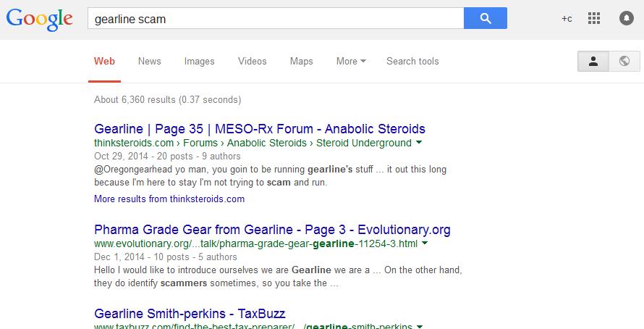Open the More search categories dropdown
Image resolution: width=644 pixels, height=329 pixels.
click(x=351, y=62)
